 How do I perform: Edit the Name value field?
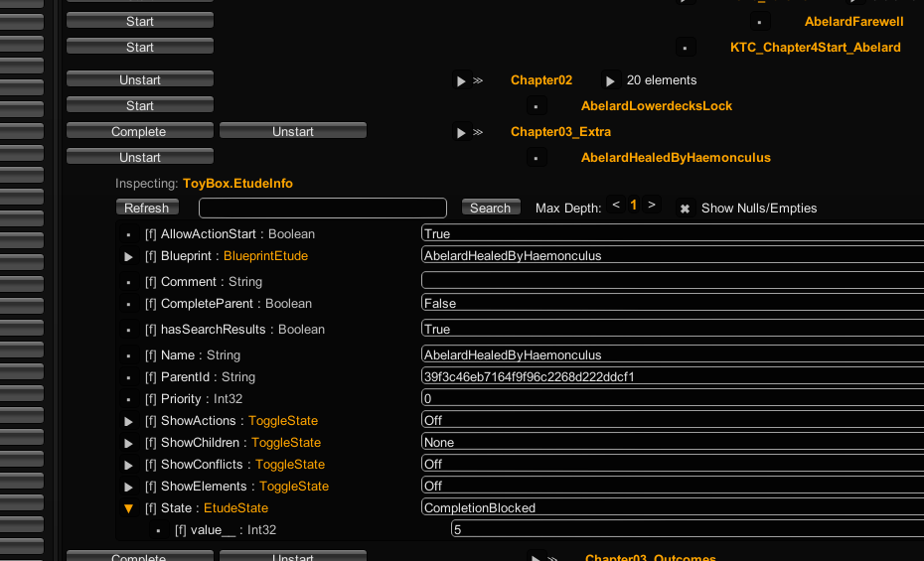(x=673, y=354)
